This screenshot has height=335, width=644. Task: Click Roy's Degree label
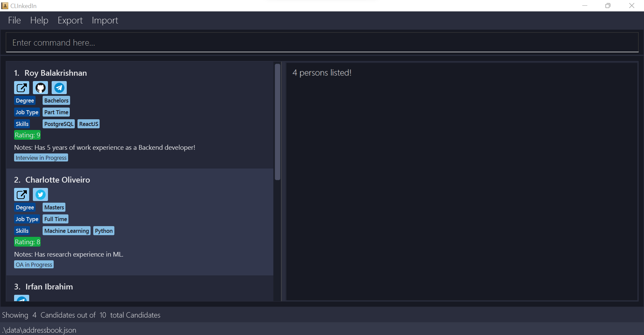click(x=25, y=100)
